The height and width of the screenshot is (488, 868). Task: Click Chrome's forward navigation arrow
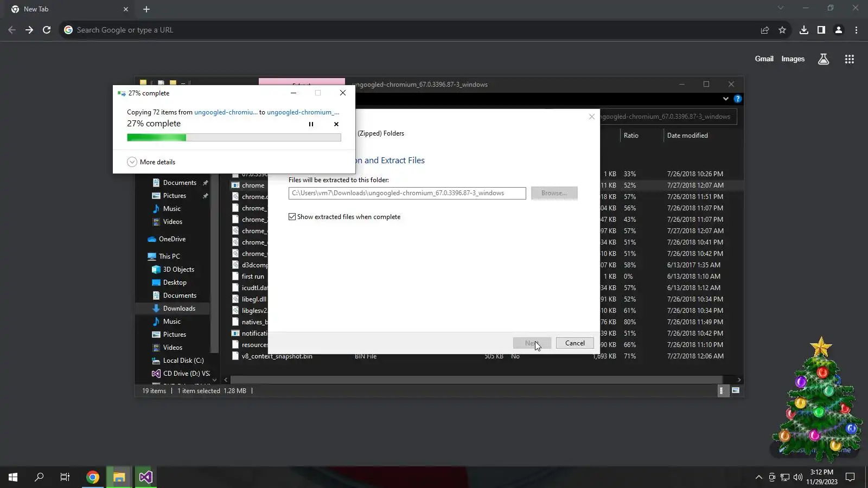pyautogui.click(x=29, y=30)
